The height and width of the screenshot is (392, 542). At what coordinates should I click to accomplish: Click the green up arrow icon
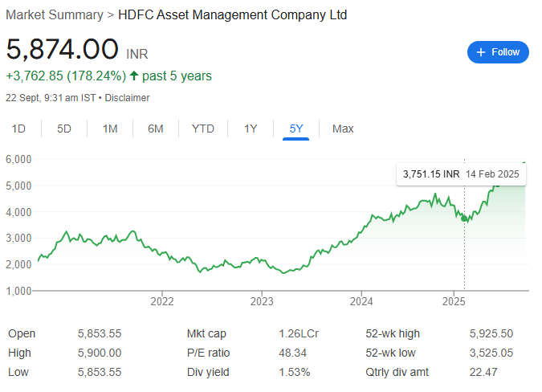[134, 76]
